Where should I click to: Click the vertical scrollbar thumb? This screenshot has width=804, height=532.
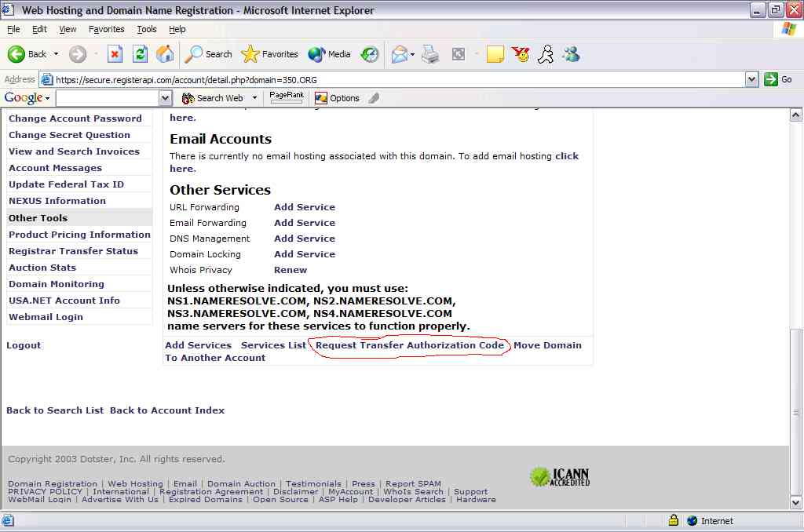[x=796, y=412]
